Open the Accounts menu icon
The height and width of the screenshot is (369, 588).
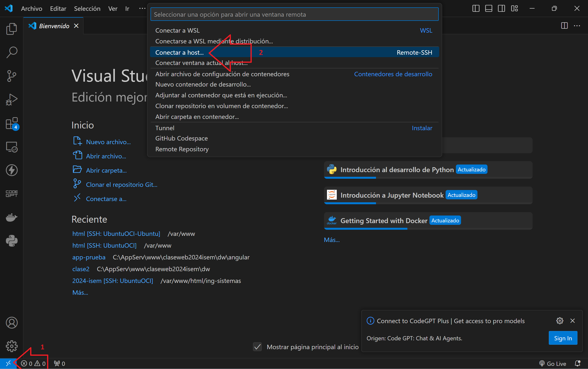click(x=12, y=323)
